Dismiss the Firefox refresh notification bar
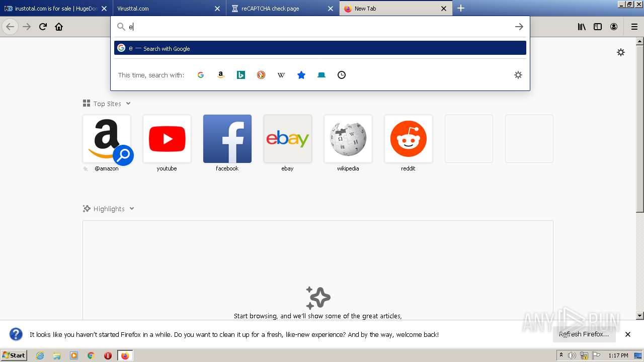The image size is (644, 362). point(628,334)
